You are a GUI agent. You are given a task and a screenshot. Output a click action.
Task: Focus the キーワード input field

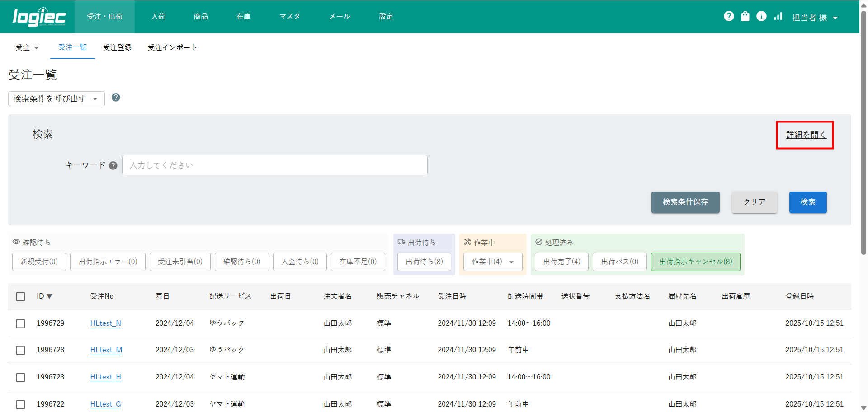coord(274,165)
